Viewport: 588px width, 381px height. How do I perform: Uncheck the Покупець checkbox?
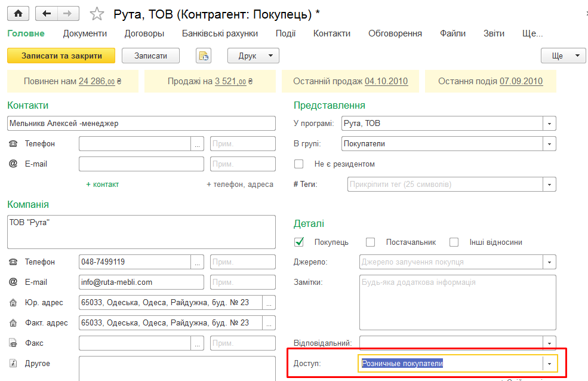299,242
